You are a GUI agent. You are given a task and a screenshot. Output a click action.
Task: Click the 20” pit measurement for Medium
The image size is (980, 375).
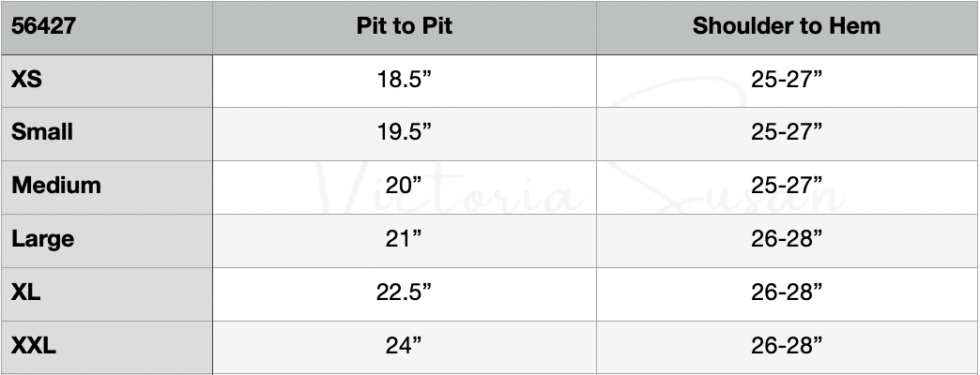[404, 186]
